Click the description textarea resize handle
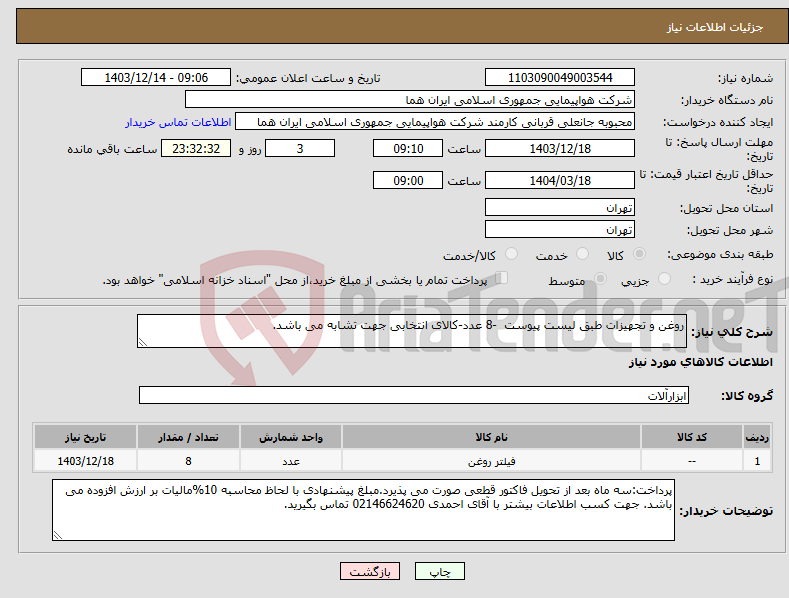Screen dimensions: 789x598 coord(143,342)
